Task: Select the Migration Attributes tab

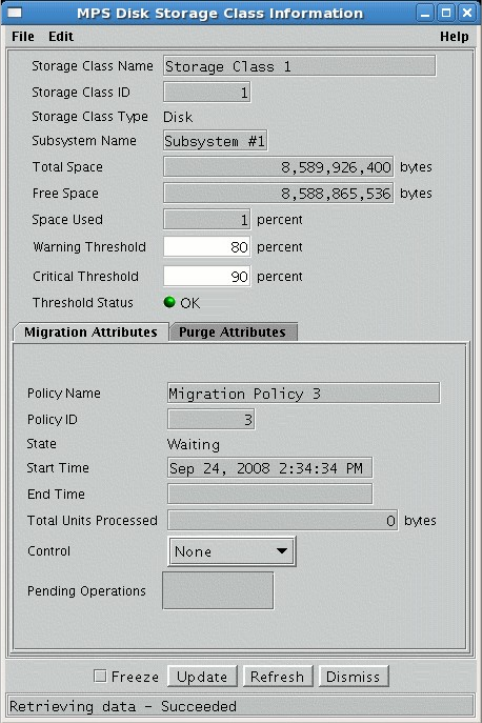Action: click(91, 332)
